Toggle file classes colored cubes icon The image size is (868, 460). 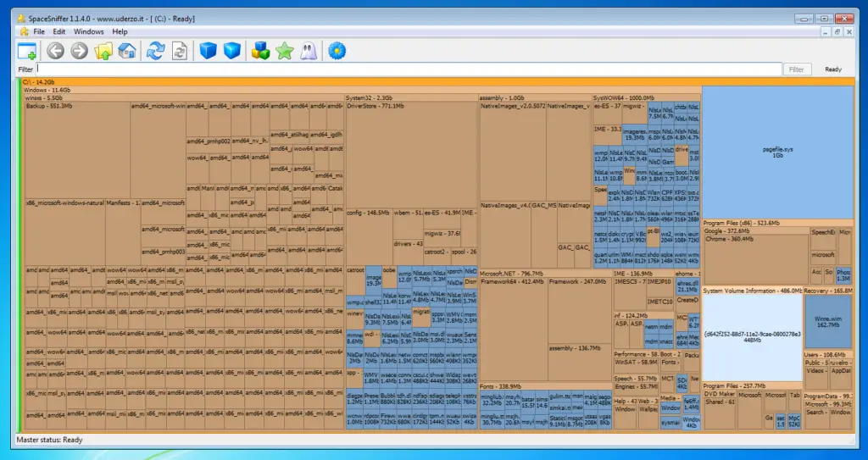pos(260,51)
